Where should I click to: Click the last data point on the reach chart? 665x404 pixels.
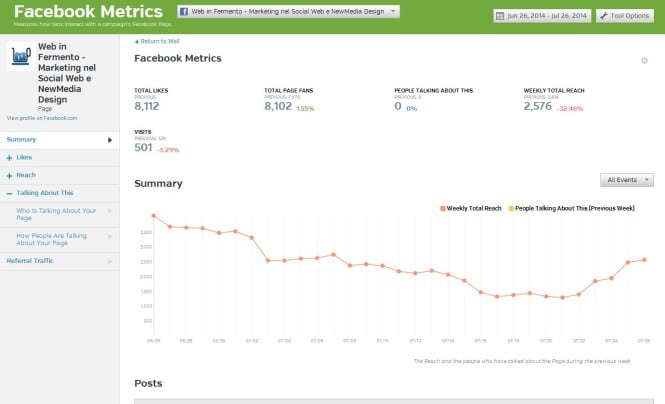coord(645,260)
